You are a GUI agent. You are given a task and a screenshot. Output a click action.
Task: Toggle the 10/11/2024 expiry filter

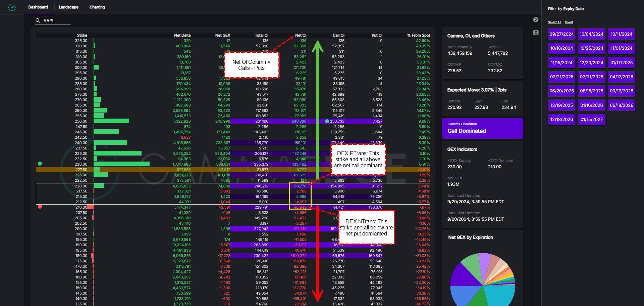(621, 34)
